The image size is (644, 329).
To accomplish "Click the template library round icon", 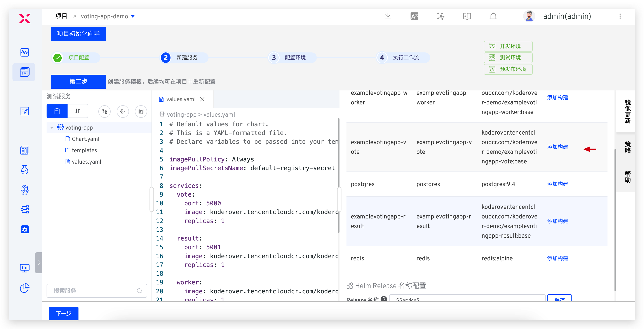I will tap(141, 111).
